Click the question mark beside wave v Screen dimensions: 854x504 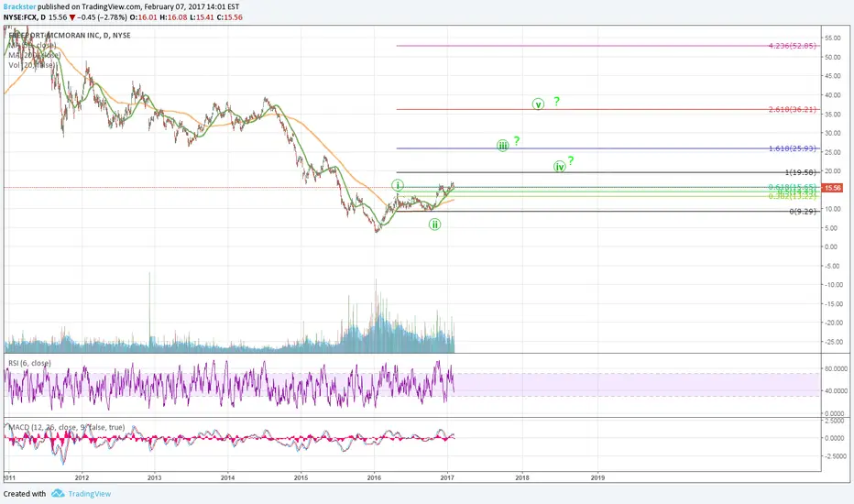(556, 102)
